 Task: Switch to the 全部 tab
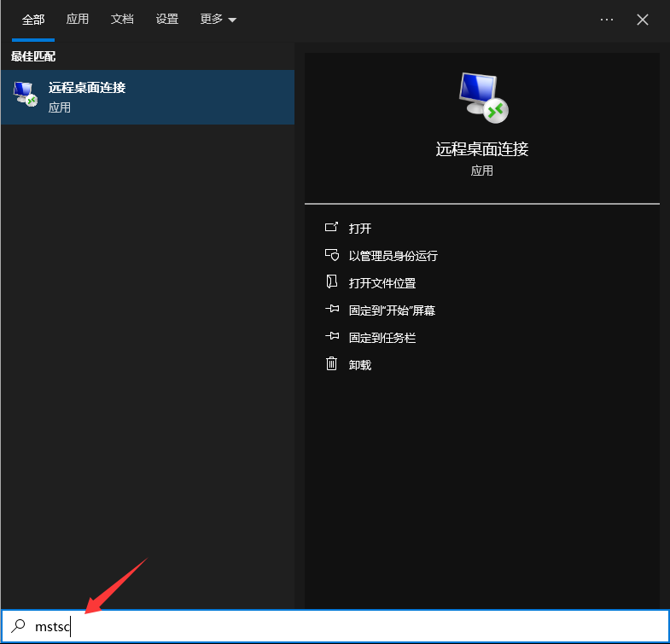pos(33,20)
